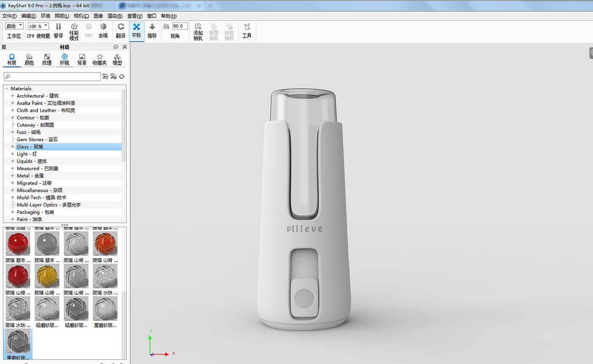The image size is (593, 364).
Task: Expand the Metal - 金属 tree node
Action: (13, 176)
